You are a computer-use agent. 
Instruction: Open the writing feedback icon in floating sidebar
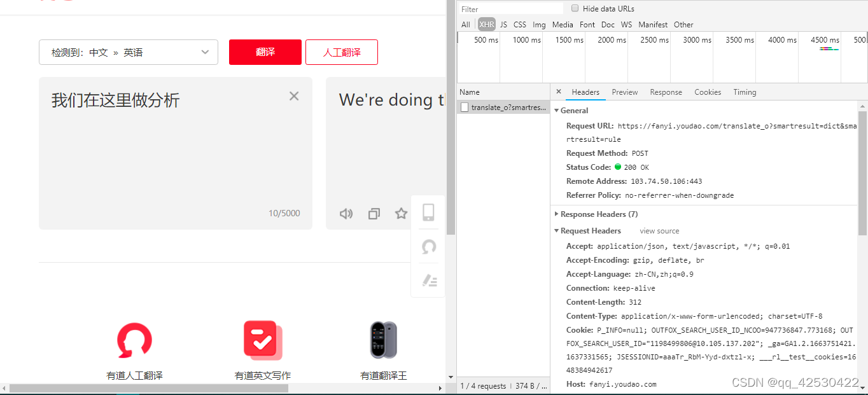(430, 281)
